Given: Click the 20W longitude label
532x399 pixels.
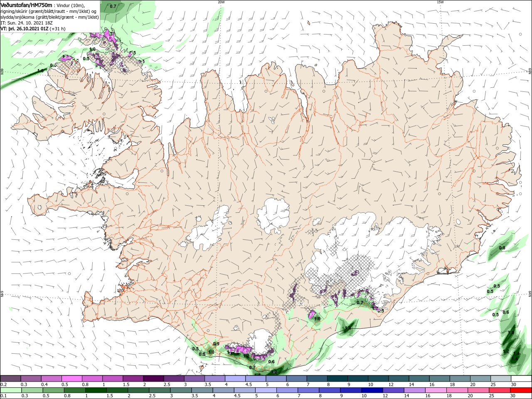Looking at the screenshot, I should 221,2.
